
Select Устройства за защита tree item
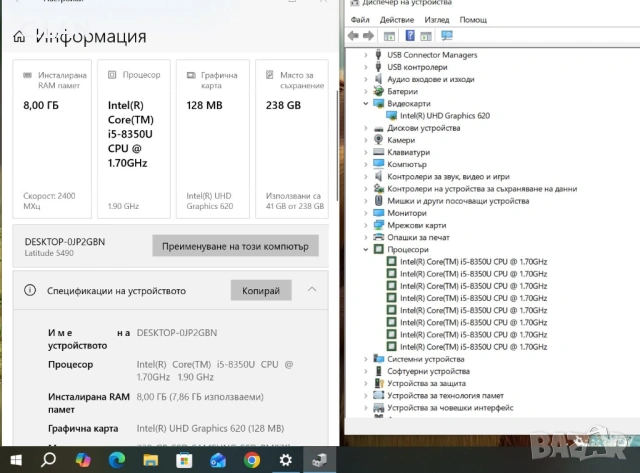click(426, 383)
